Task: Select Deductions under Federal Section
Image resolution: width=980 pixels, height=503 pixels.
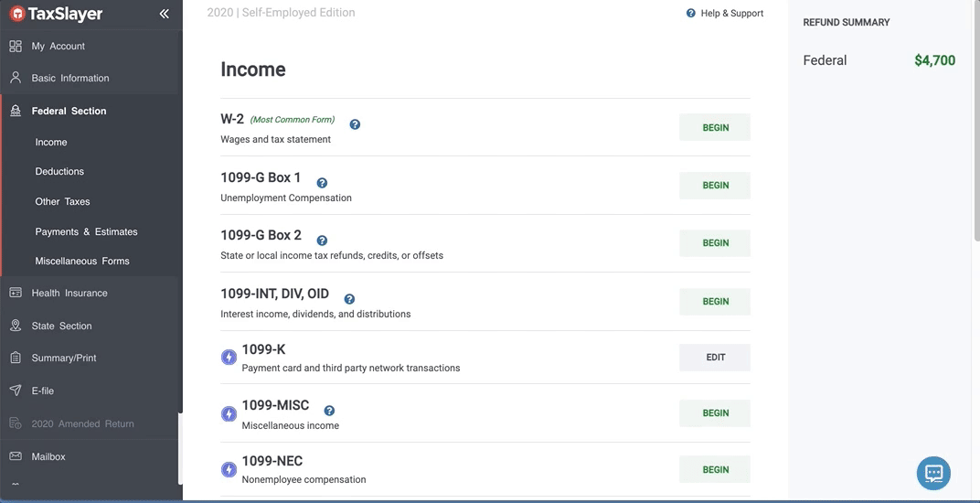Action: [x=59, y=171]
